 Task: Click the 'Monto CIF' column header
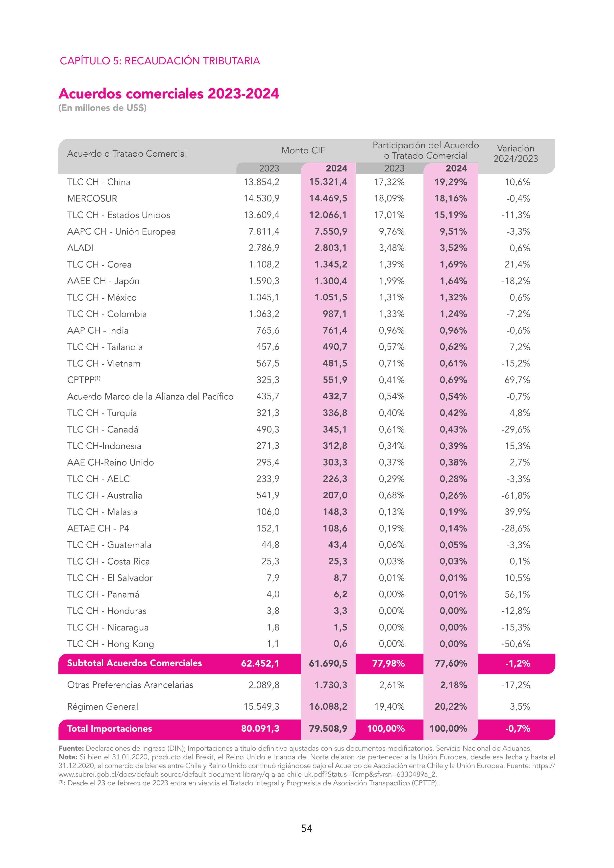[303, 150]
